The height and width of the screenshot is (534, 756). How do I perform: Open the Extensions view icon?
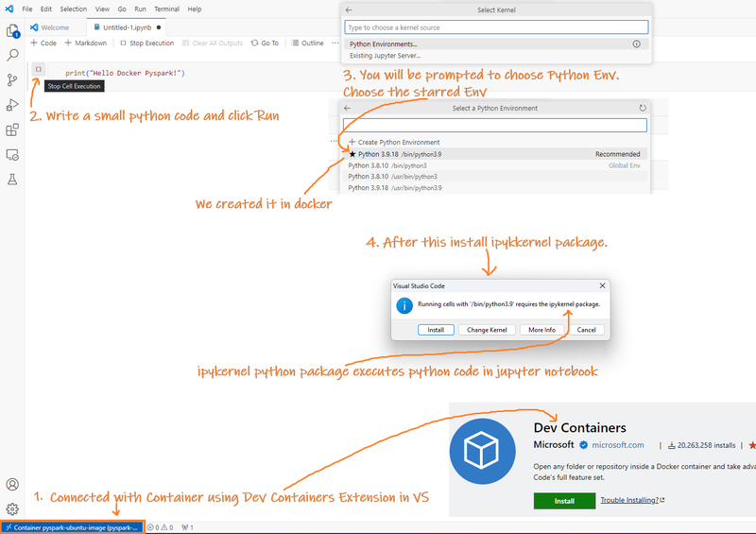12,129
